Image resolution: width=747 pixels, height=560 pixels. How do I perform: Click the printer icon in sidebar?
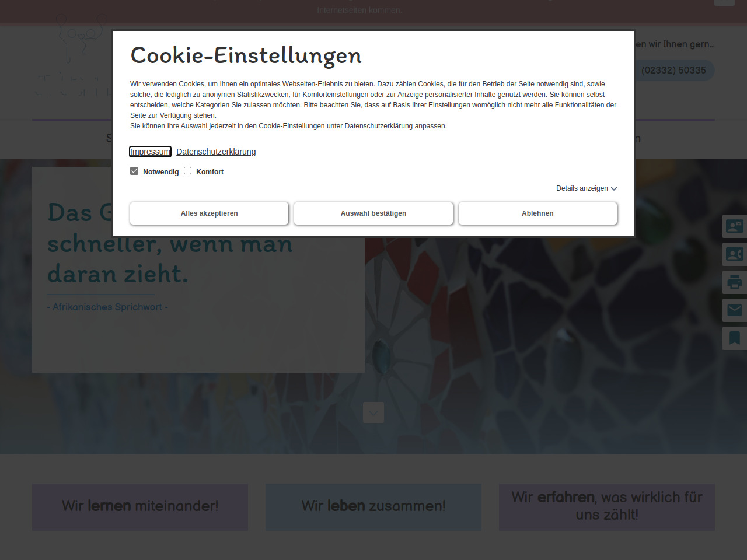click(734, 282)
